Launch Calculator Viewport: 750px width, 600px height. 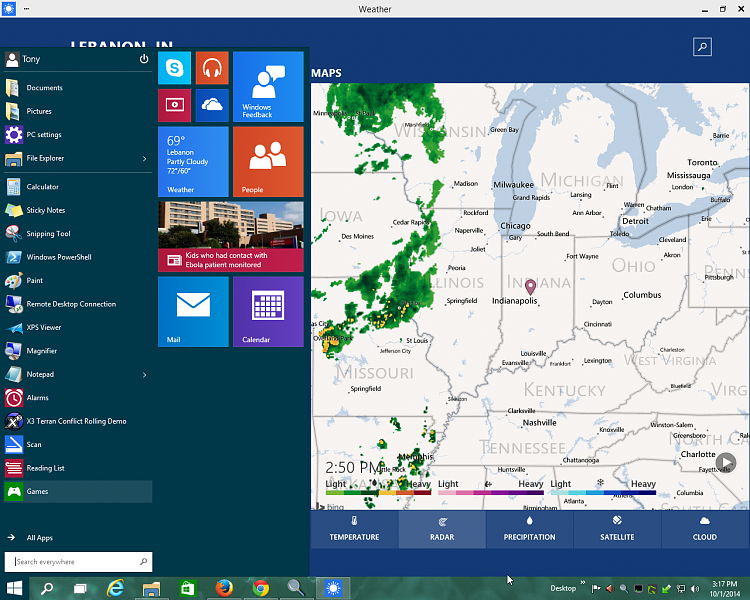coord(78,187)
